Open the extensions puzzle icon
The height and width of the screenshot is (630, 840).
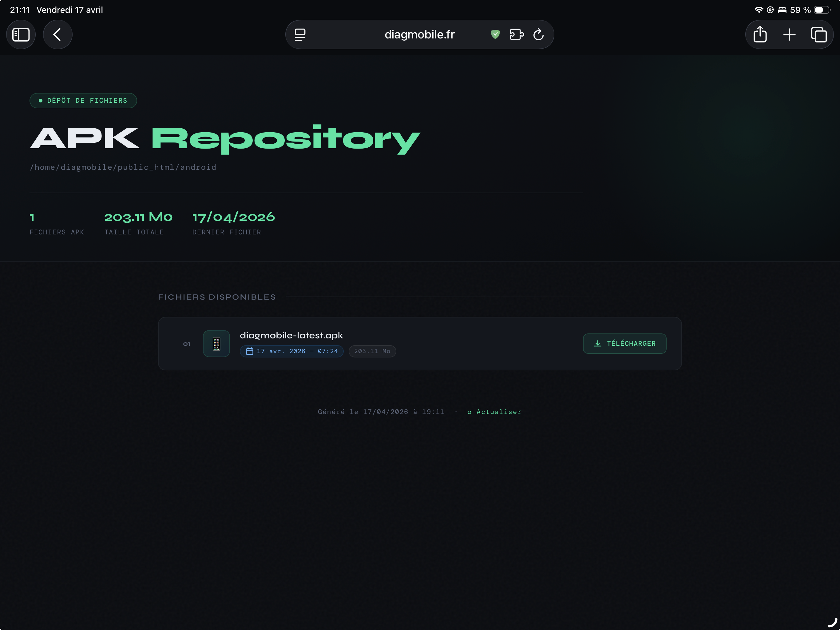517,34
